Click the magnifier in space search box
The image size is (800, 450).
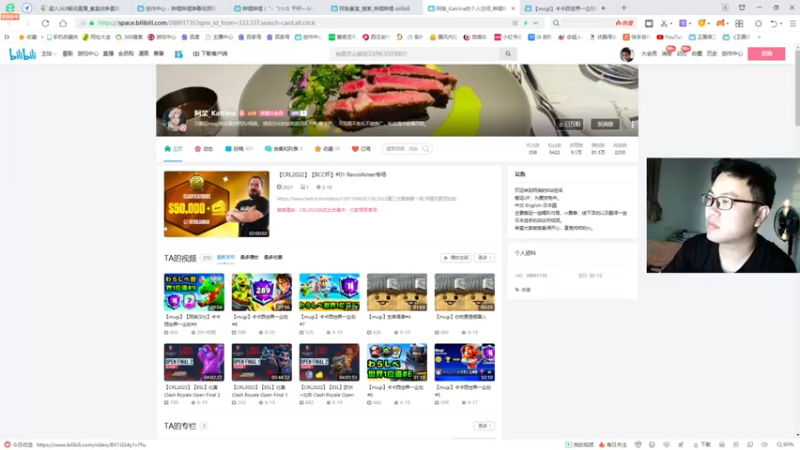tap(426, 149)
